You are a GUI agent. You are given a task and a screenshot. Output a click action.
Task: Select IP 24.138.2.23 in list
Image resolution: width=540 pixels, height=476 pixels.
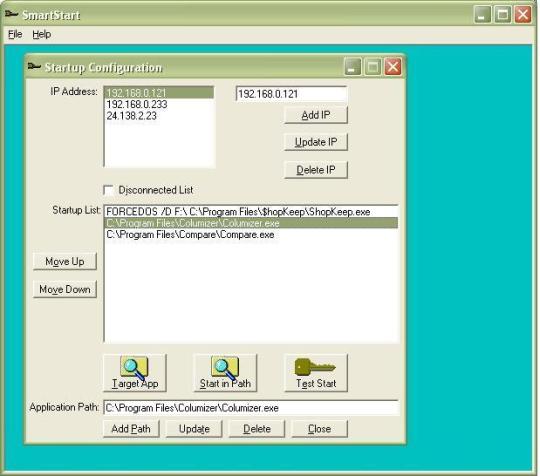pos(159,116)
